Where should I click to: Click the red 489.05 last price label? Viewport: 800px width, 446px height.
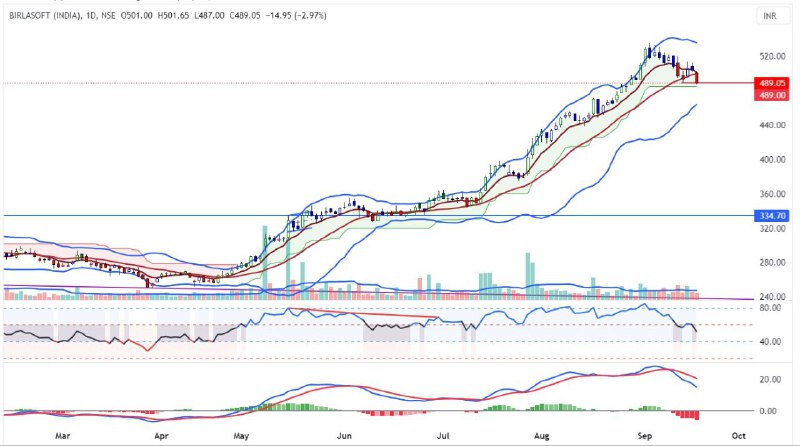pyautogui.click(x=770, y=83)
